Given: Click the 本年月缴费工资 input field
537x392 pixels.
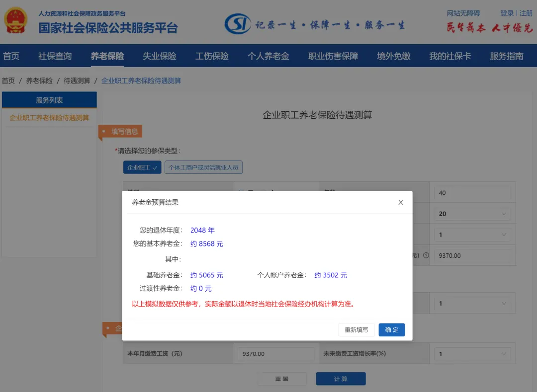Looking at the screenshot, I should tap(276, 354).
